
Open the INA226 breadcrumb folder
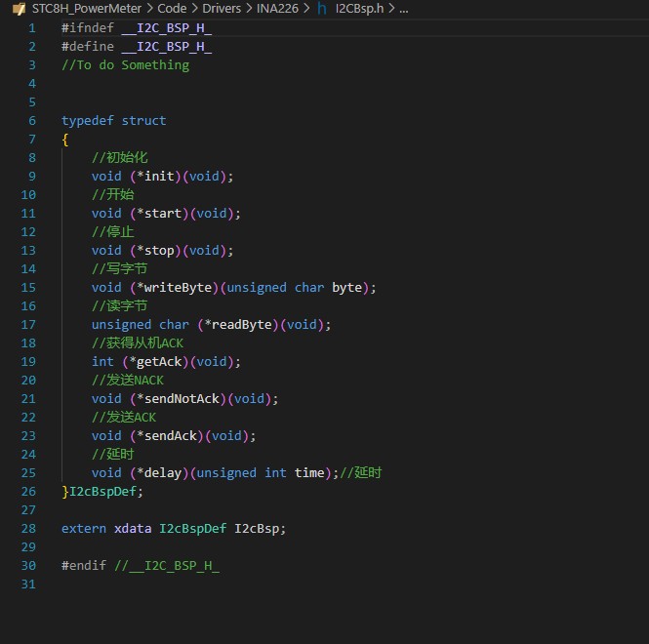click(277, 8)
